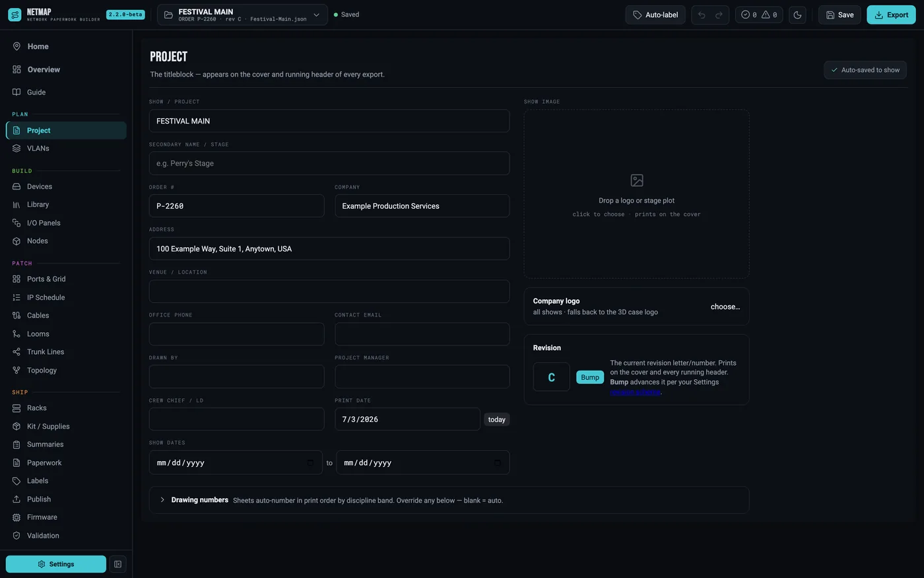This screenshot has height=578, width=924.
Task: Toggle dark mode moon icon
Action: 797,15
